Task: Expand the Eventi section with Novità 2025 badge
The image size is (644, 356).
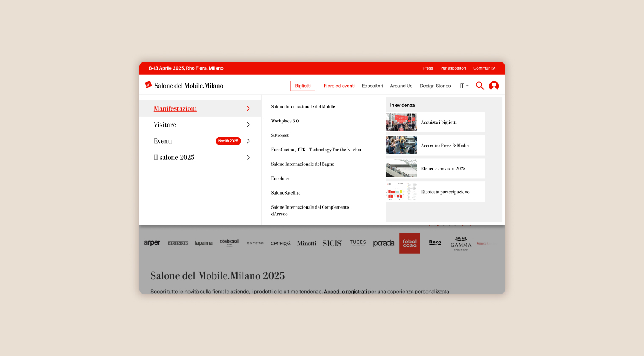Action: [163, 141]
